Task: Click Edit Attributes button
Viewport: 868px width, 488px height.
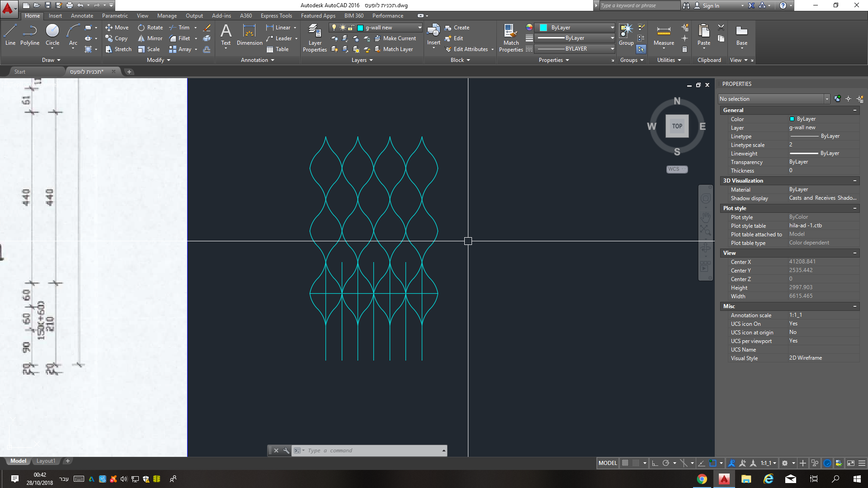Action: pos(467,49)
